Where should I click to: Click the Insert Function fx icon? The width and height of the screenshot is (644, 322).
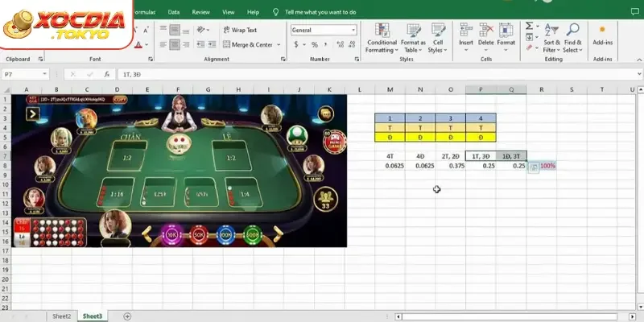[107, 74]
